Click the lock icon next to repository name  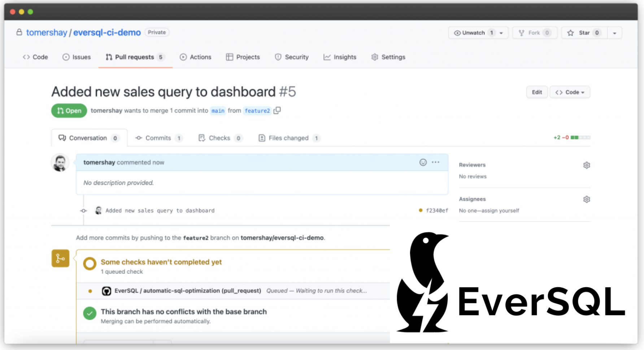(x=19, y=32)
